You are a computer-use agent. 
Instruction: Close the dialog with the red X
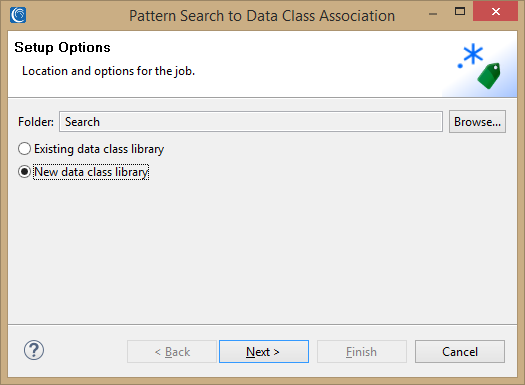[x=496, y=11]
